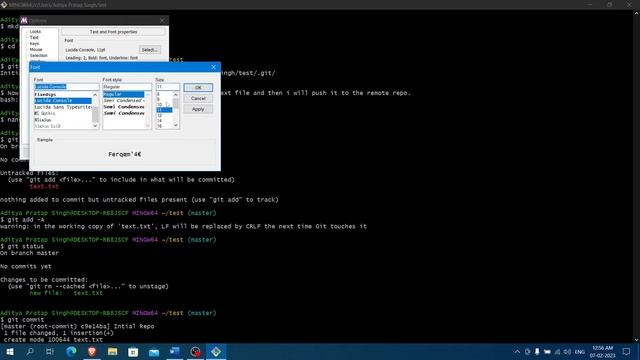Select Selection in the Options tree
The width and height of the screenshot is (640, 360).
(39, 56)
